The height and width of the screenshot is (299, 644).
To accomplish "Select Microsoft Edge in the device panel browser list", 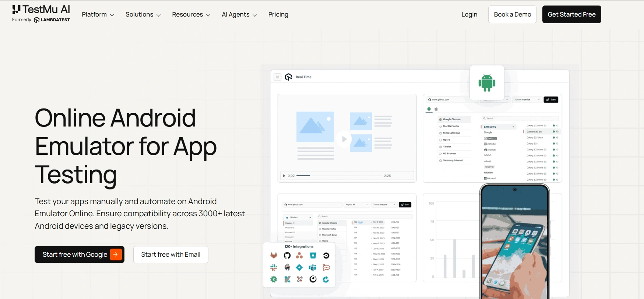I will (x=454, y=133).
